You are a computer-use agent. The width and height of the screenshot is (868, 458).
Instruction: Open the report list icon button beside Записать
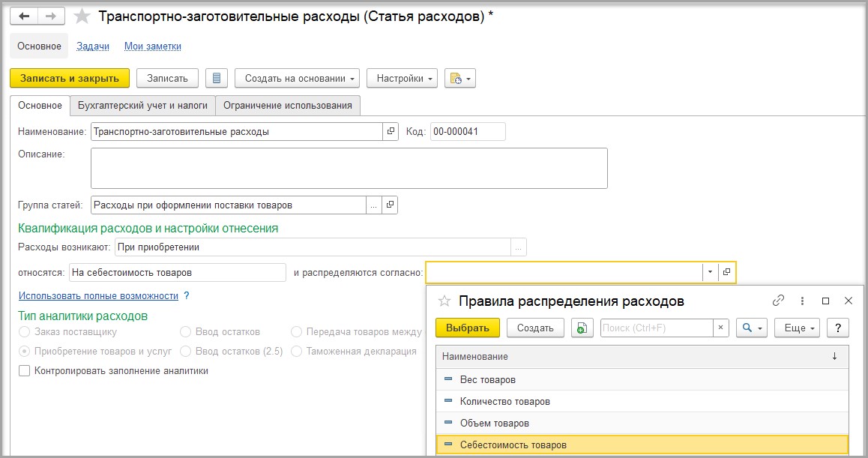click(217, 78)
